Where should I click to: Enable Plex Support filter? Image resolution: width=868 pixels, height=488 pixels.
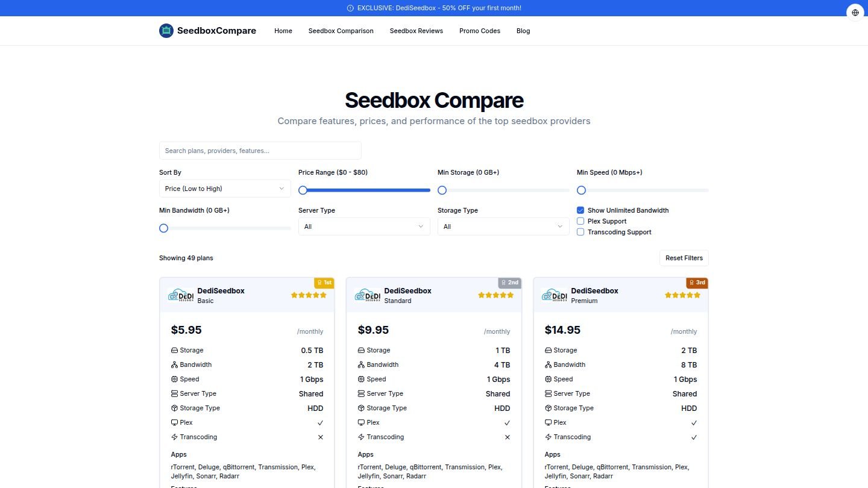pos(580,221)
